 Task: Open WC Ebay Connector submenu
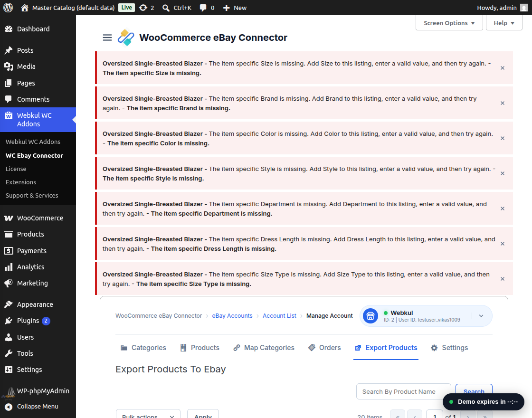coord(34,155)
